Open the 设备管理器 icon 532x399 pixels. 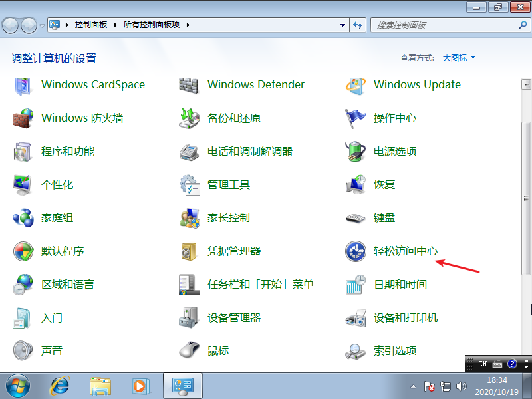[x=190, y=318]
